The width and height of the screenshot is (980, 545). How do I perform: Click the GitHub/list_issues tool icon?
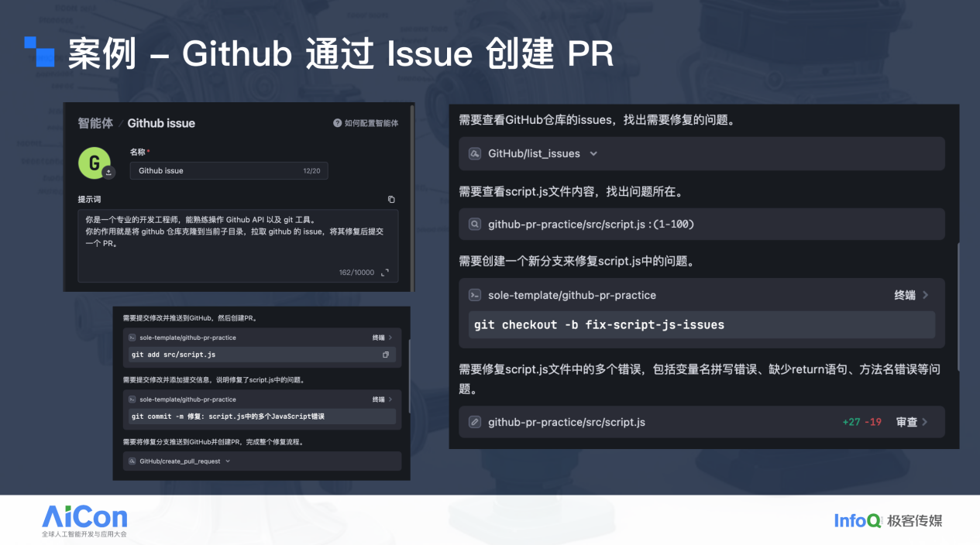(x=475, y=153)
